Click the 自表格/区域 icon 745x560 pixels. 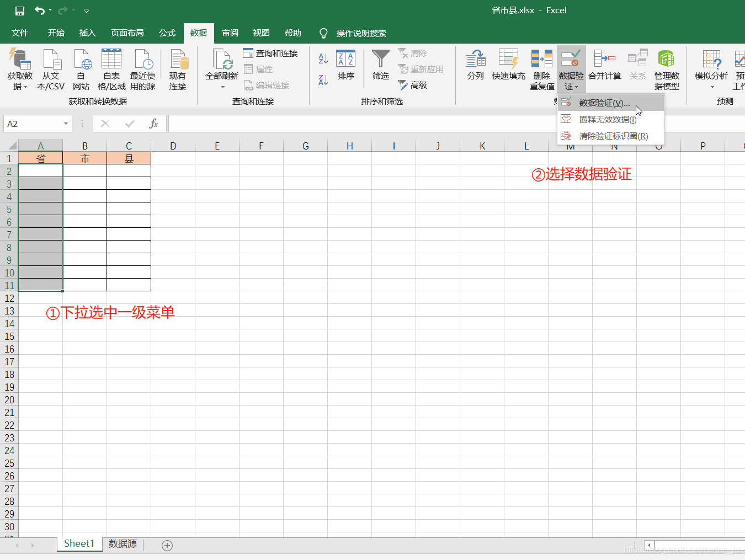click(x=111, y=70)
